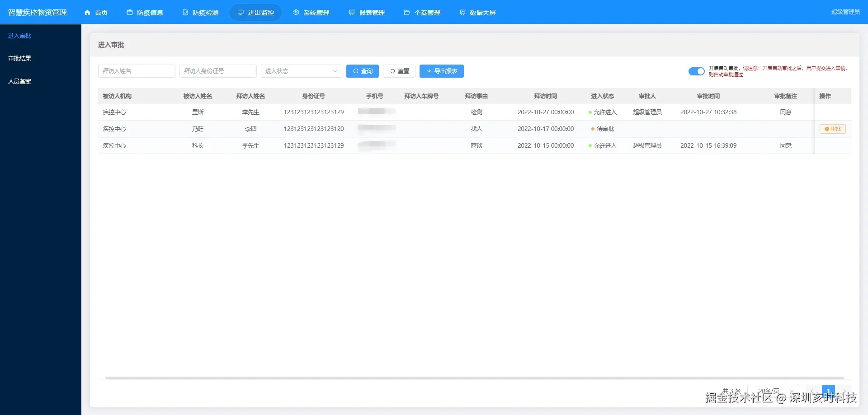Click the 操作 column header
The height and width of the screenshot is (415, 868).
tap(825, 96)
